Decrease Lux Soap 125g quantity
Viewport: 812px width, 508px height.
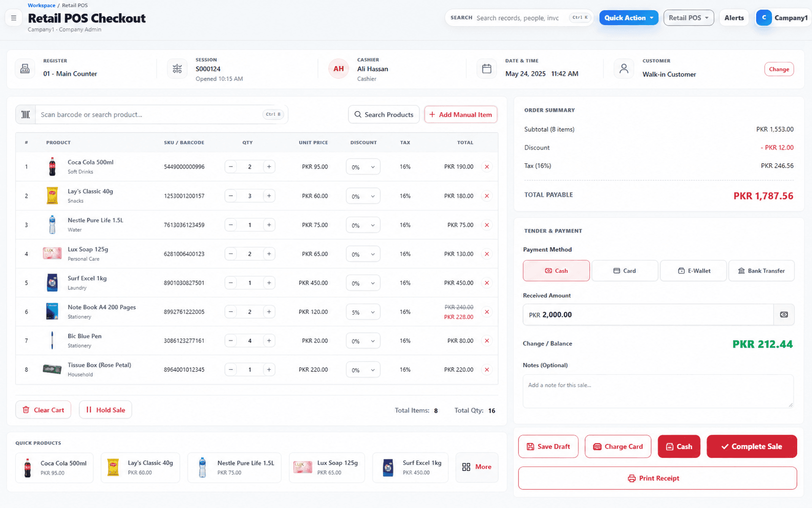(x=231, y=254)
